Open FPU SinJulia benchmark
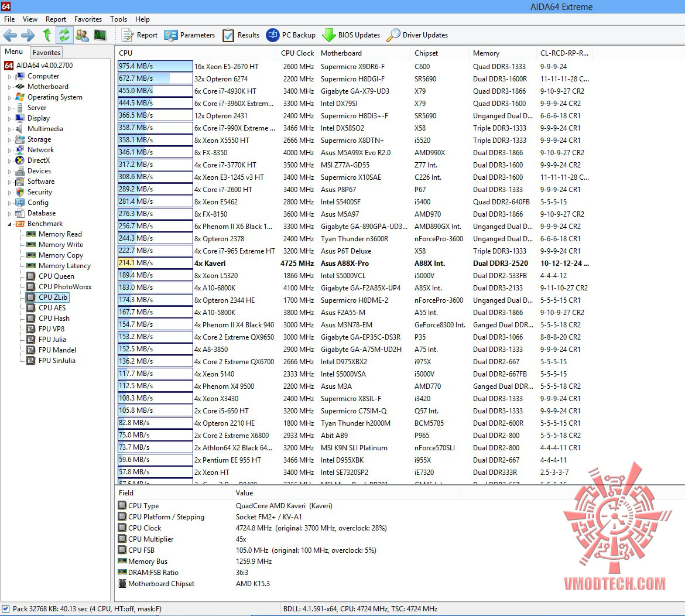Image resolution: width=685 pixels, height=616 pixels. (x=51, y=361)
